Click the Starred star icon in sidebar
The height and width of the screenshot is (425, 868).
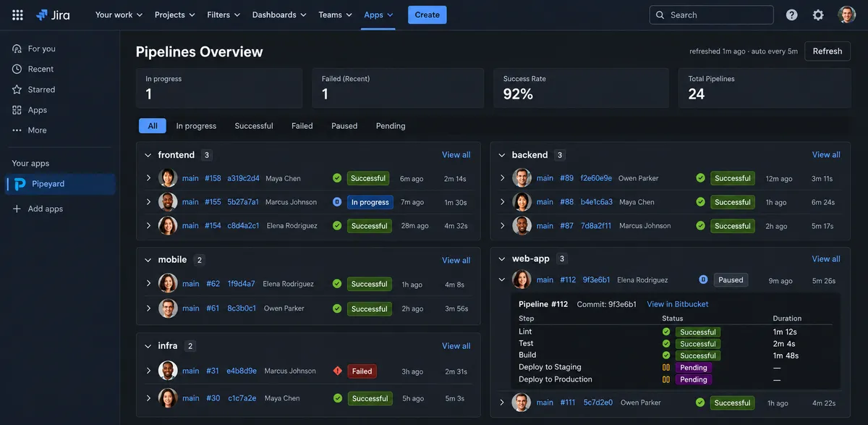17,89
